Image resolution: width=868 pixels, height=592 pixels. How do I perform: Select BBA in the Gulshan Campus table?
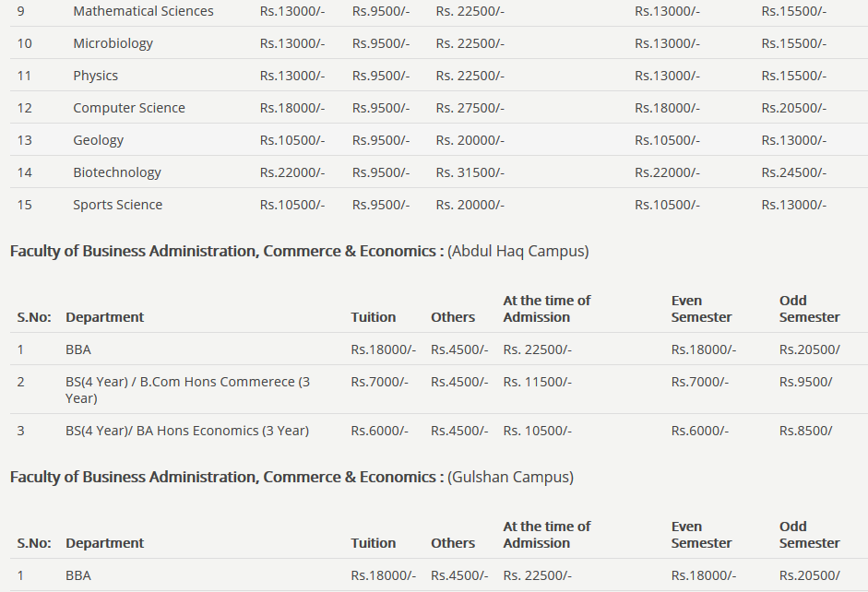point(78,575)
